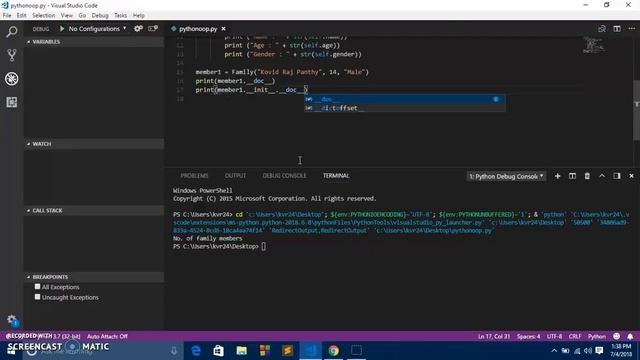Toggle Auto Attach in status bar
640x360 pixels.
(107, 336)
